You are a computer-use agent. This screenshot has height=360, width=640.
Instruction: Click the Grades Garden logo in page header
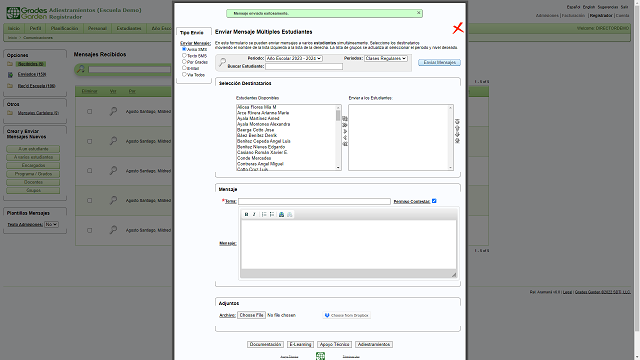click(x=27, y=13)
